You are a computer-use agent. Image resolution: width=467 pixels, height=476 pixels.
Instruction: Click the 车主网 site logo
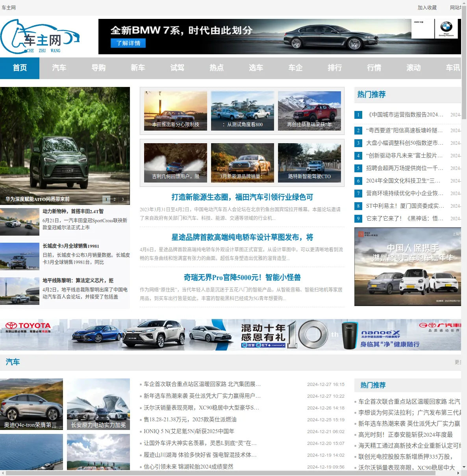(40, 37)
